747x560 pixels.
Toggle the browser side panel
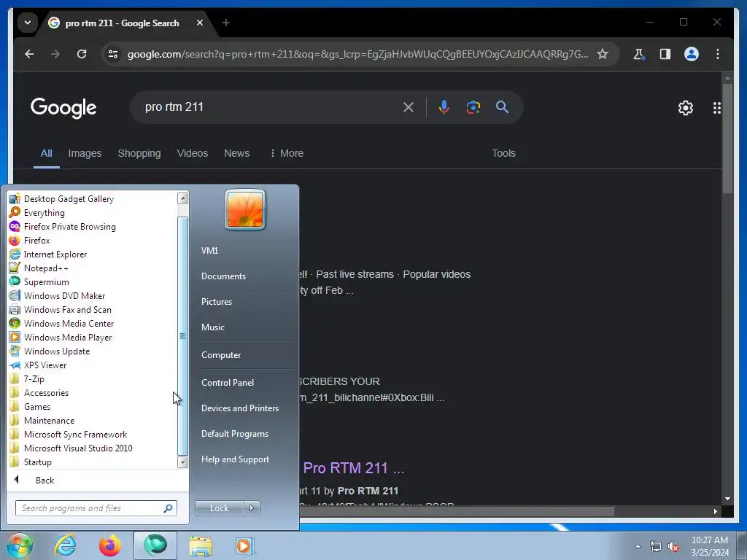(665, 54)
